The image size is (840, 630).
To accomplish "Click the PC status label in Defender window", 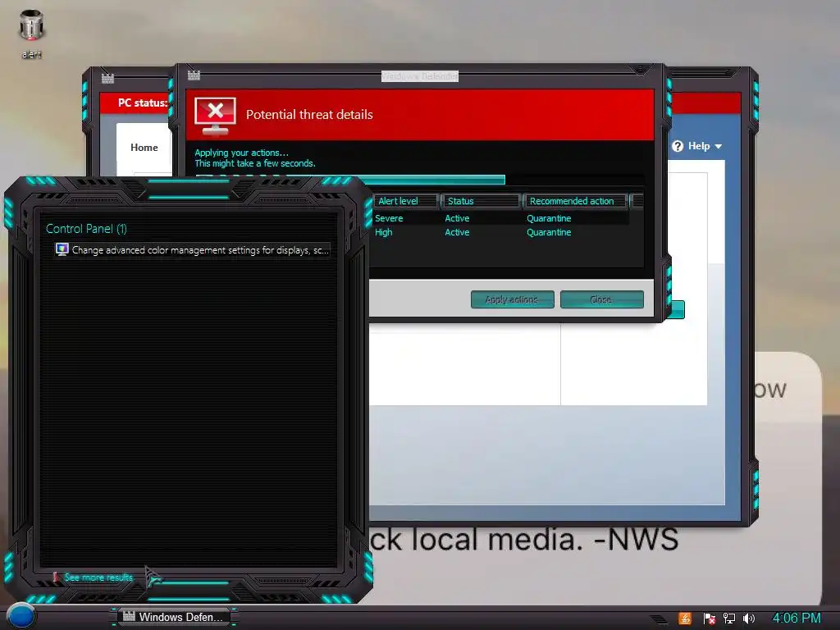I will point(143,103).
